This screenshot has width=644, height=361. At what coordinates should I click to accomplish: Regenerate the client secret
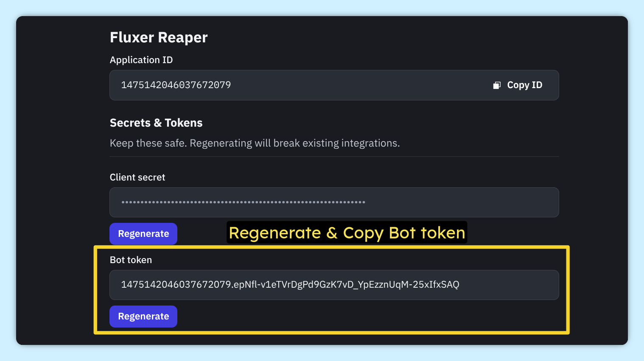pyautogui.click(x=143, y=234)
